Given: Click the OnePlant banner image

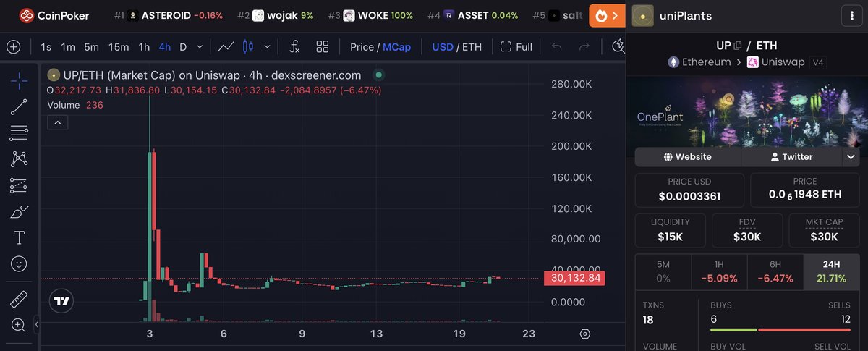Looking at the screenshot, I should point(746,111).
